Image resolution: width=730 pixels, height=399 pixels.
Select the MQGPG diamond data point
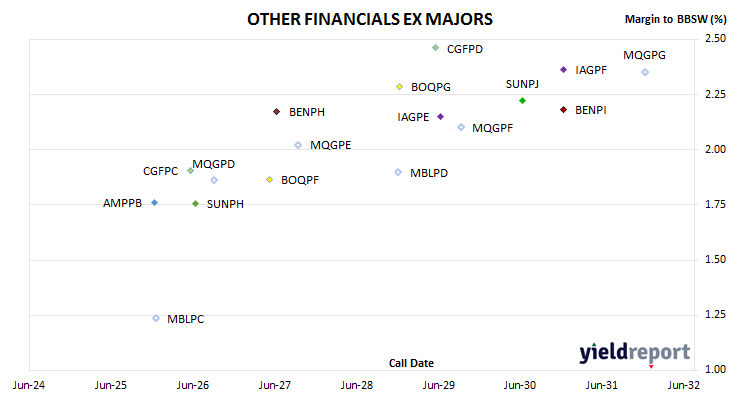click(x=645, y=72)
